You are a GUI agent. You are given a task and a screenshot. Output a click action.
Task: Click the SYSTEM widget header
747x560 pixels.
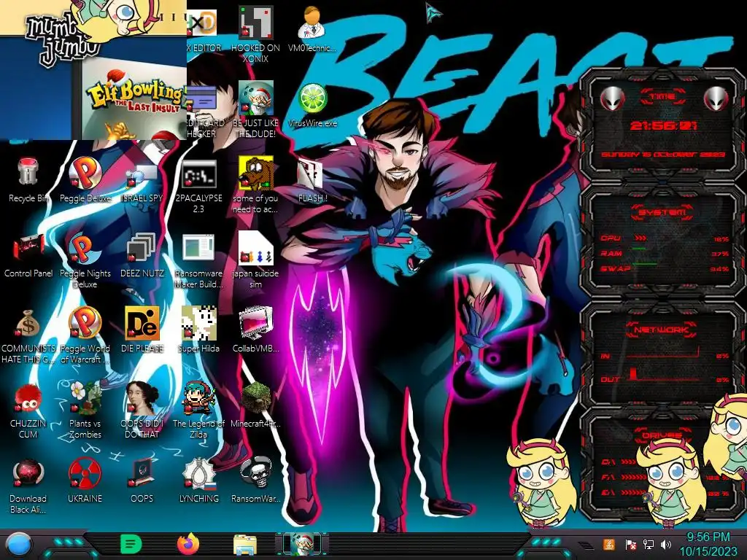point(662,212)
